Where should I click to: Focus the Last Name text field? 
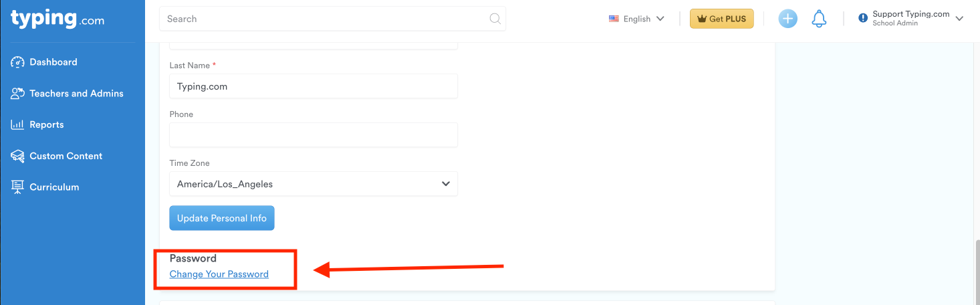(x=314, y=86)
